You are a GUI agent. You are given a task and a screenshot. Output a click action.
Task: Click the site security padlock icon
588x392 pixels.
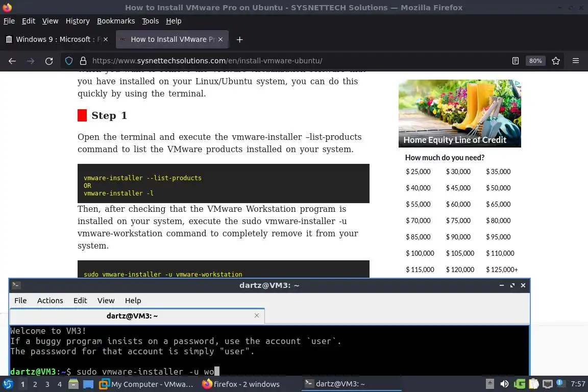[83, 61]
